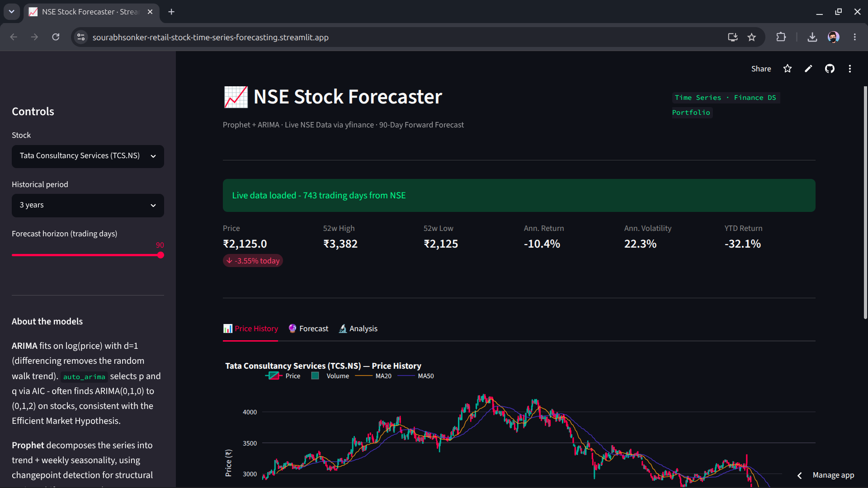The height and width of the screenshot is (488, 868).
Task: Click the browser address bar URL
Action: pyautogui.click(x=211, y=38)
